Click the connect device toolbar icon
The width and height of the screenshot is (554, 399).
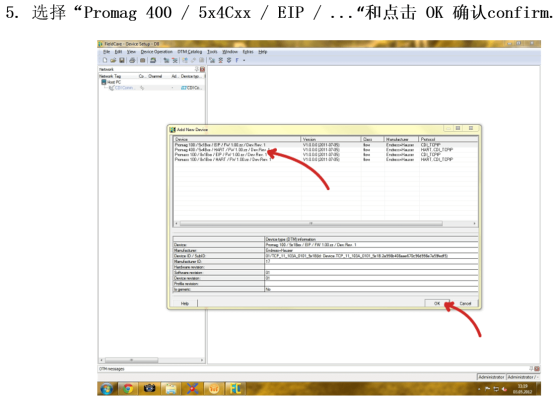point(166,60)
